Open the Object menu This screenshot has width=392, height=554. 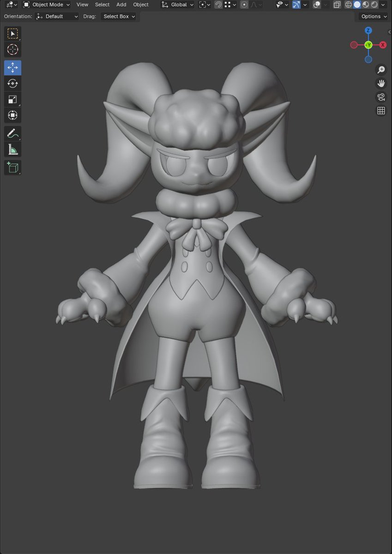141,5
